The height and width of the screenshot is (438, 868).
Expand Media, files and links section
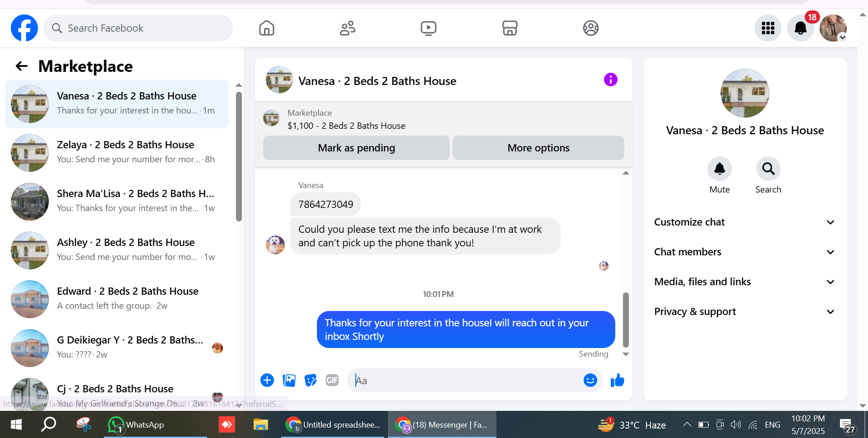(x=745, y=282)
